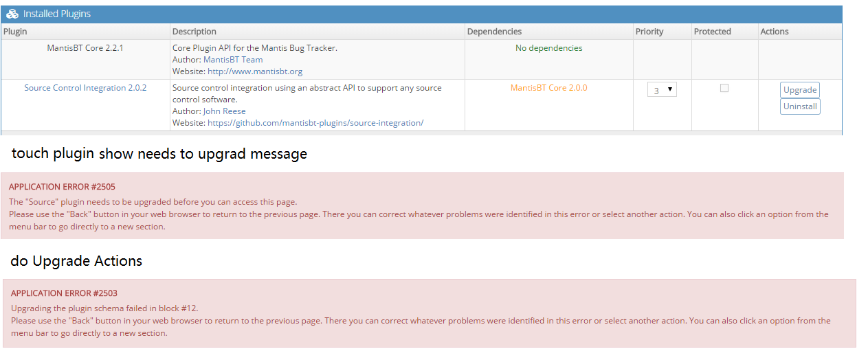Select the Description column header

pyautogui.click(x=194, y=32)
